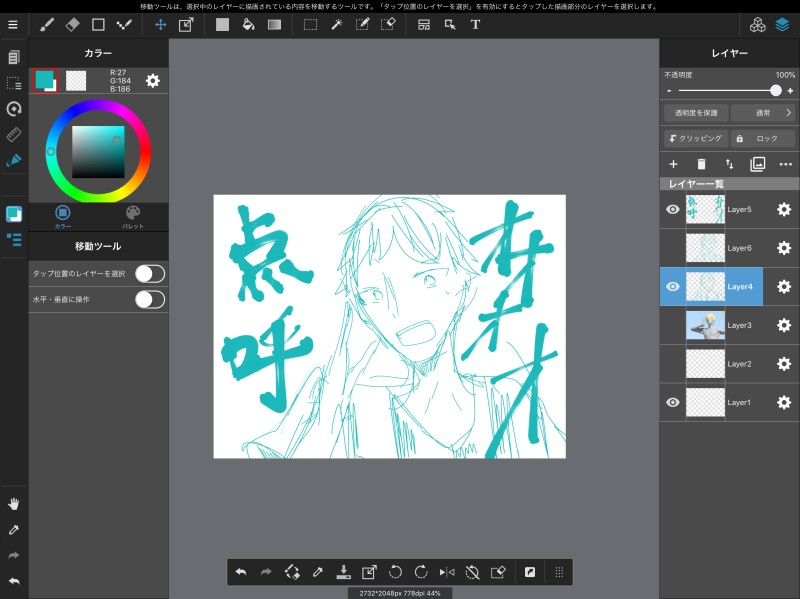Open the Materials cube panel
Image resolution: width=800 pixels, height=599 pixels.
[x=757, y=24]
